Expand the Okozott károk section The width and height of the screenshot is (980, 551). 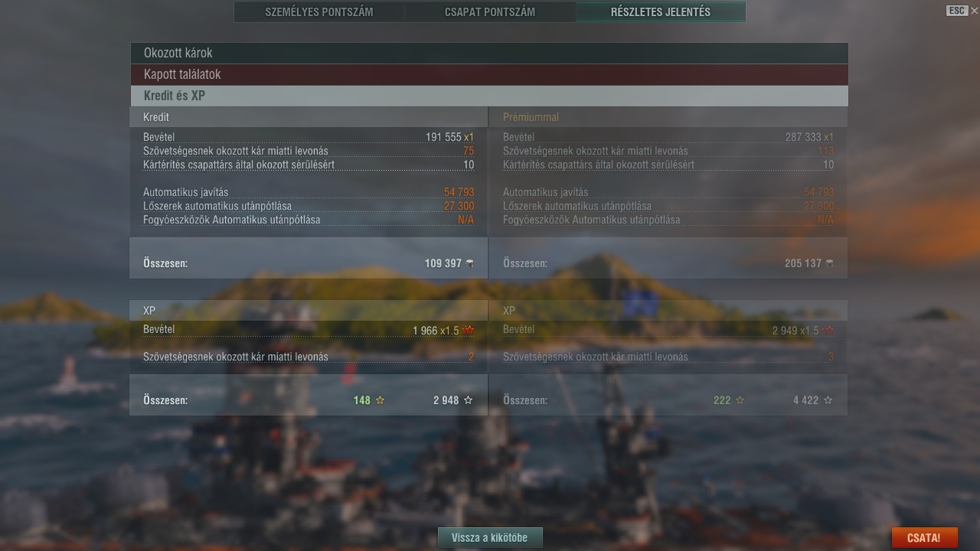(x=489, y=53)
